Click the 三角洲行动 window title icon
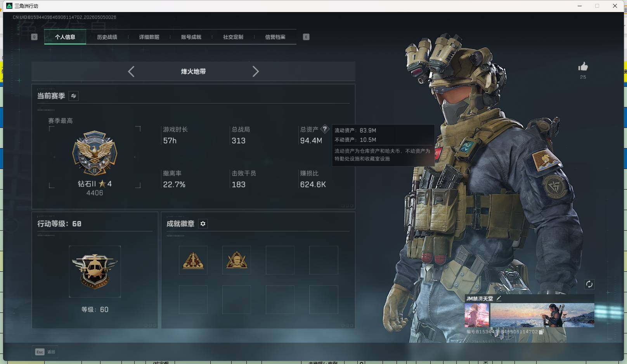Viewport: 627px width, 364px height. coord(9,6)
